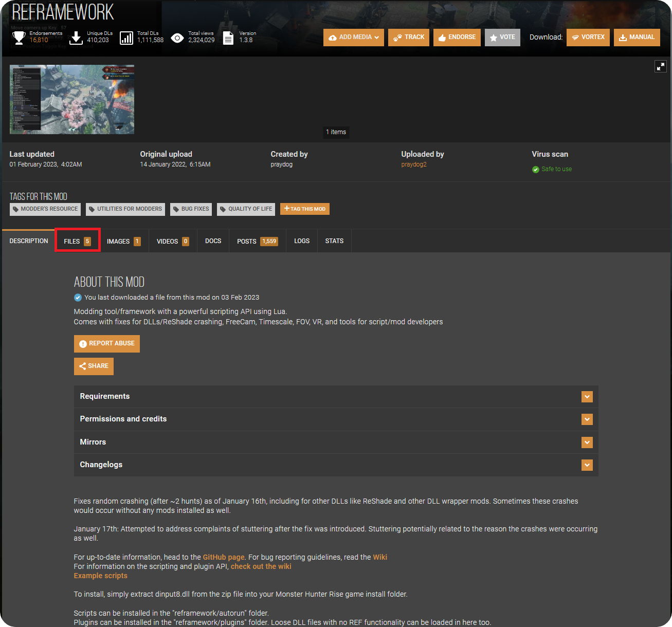This screenshot has height=627, width=672.
Task: Click the Last updated date text
Action: click(46, 164)
